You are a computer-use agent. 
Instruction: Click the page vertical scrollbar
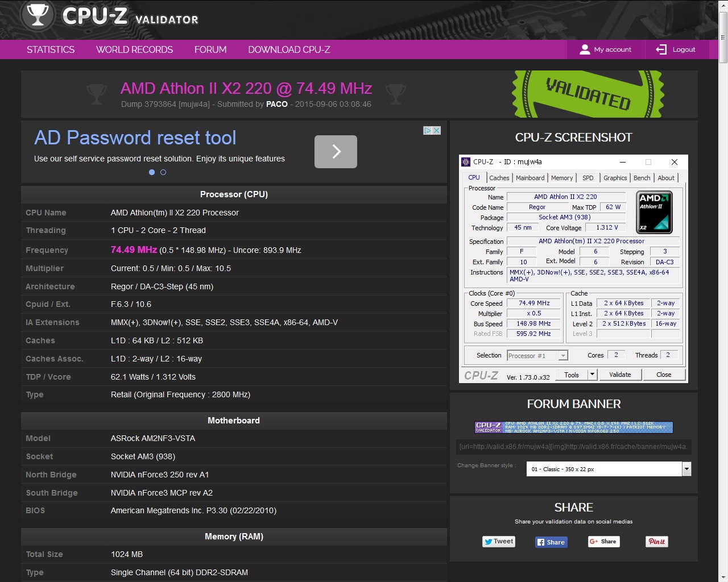point(723,37)
